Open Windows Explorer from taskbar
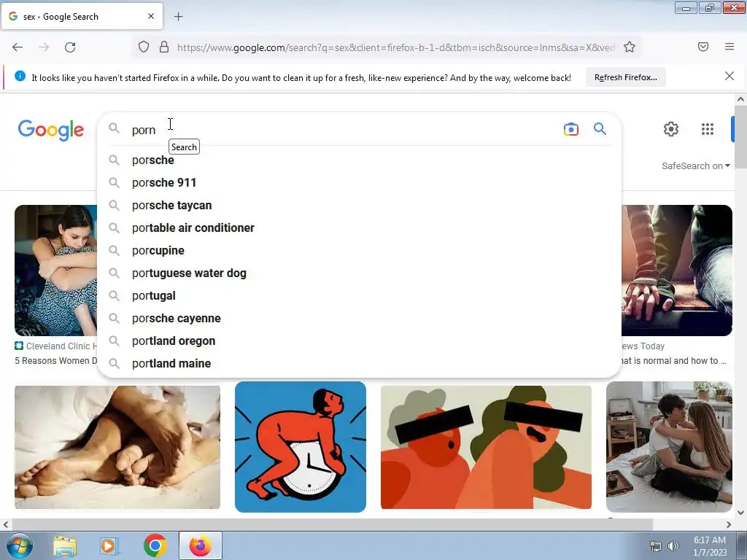 [x=65, y=545]
